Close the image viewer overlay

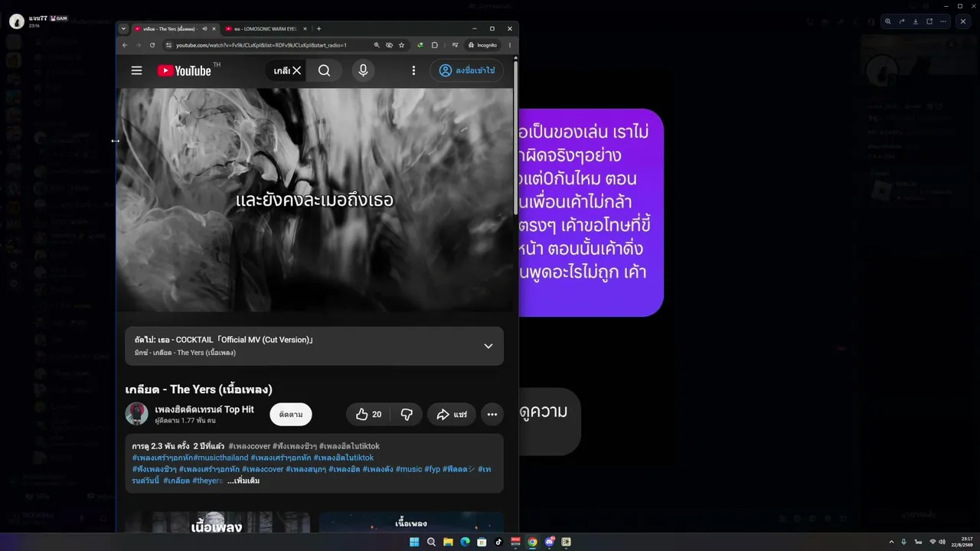coord(963,21)
